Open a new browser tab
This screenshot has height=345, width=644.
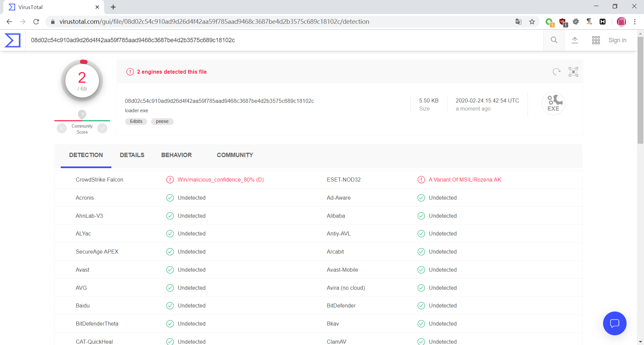tap(113, 7)
